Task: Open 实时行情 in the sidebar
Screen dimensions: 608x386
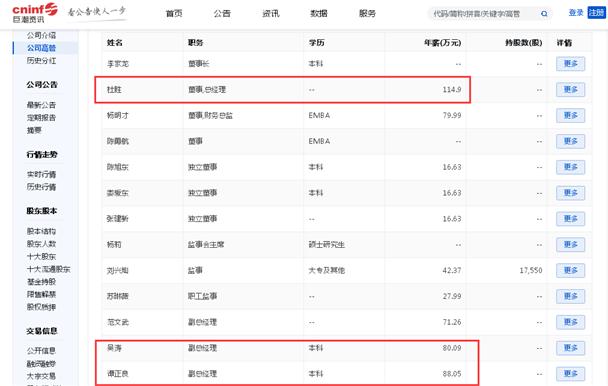Action: (x=41, y=174)
